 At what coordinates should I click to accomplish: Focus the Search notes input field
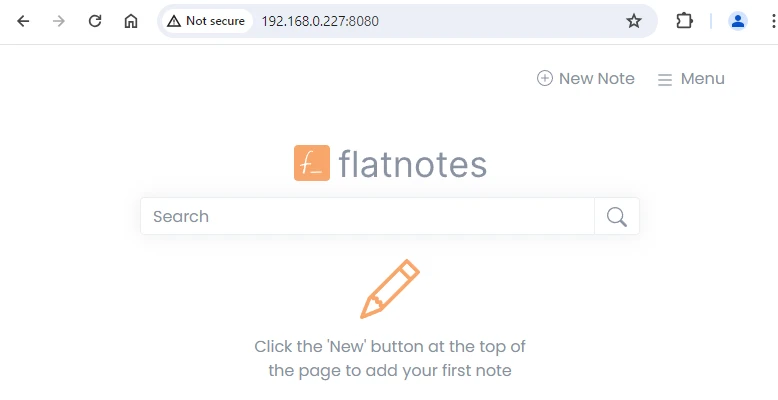pyautogui.click(x=368, y=216)
